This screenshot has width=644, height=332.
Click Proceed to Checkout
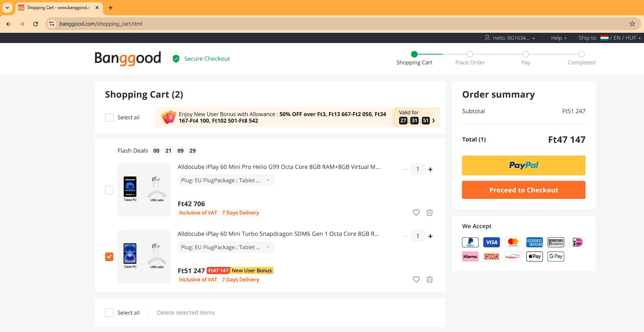click(523, 190)
